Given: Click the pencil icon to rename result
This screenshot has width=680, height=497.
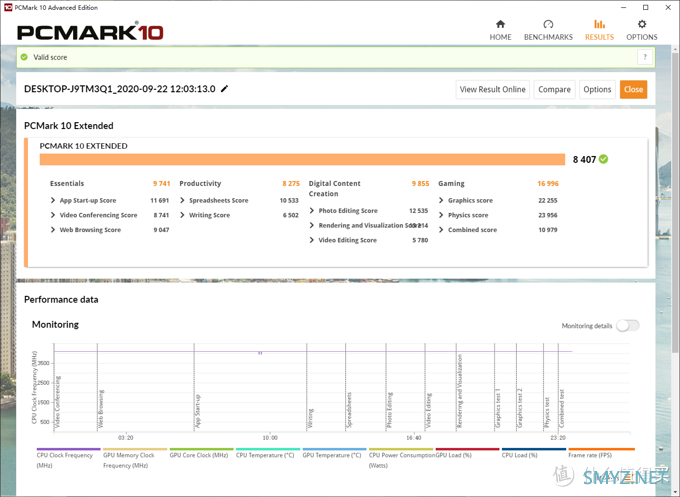Looking at the screenshot, I should 224,89.
